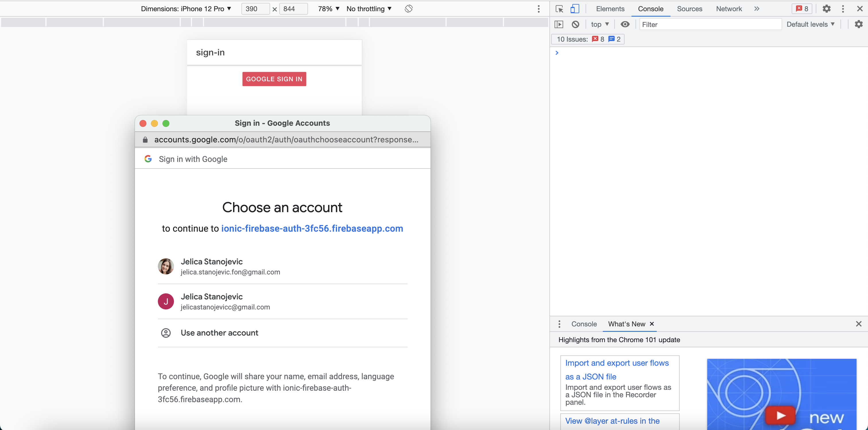Toggle the console sidebar panel icon
Image resolution: width=868 pixels, height=430 pixels.
click(x=559, y=24)
